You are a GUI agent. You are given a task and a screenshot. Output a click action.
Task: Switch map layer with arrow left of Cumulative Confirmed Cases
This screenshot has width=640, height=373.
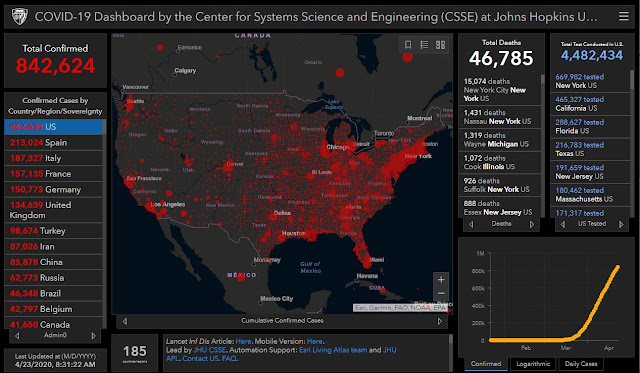[x=125, y=321]
